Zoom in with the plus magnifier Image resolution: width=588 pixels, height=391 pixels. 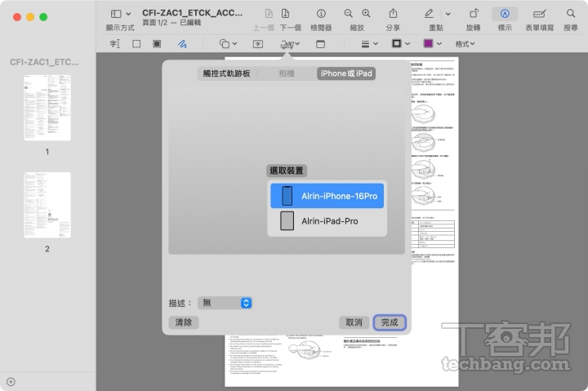(x=366, y=14)
